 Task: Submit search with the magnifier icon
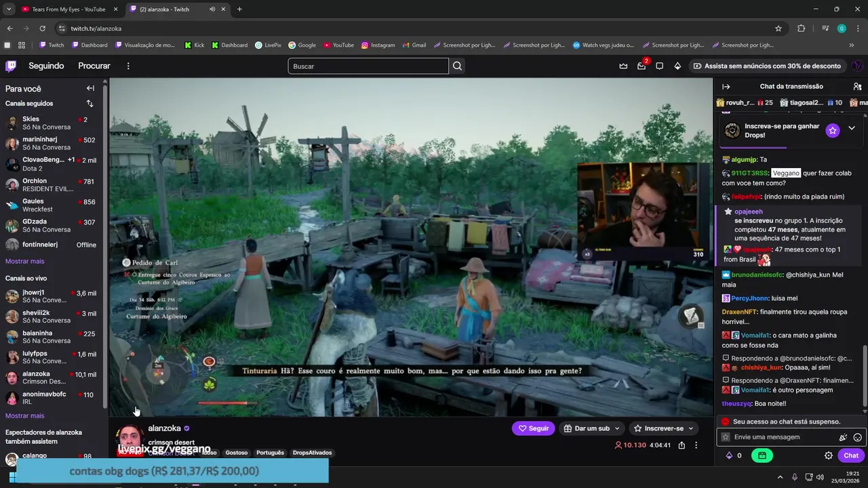coord(458,66)
